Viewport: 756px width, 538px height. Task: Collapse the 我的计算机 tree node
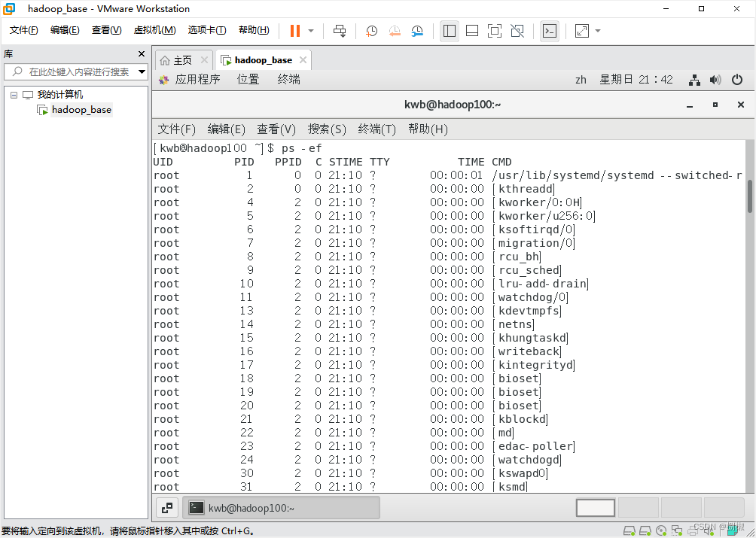click(x=14, y=95)
